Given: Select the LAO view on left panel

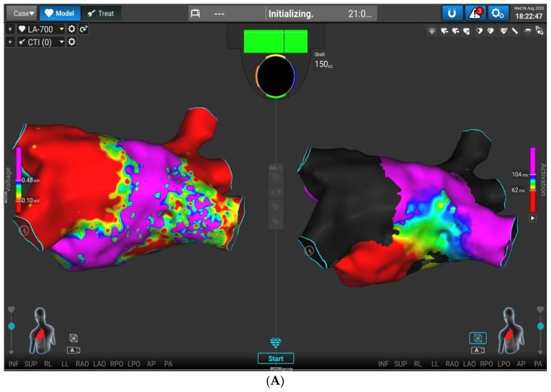Looking at the screenshot, I should point(100,364).
